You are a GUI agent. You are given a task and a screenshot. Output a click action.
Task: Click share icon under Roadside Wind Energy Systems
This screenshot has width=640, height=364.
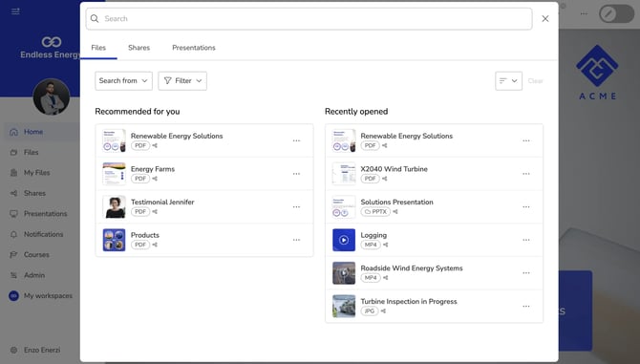tap(385, 278)
